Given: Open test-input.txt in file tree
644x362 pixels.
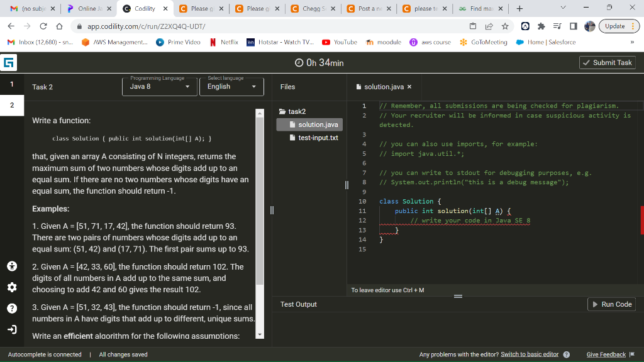Looking at the screenshot, I should point(318,138).
